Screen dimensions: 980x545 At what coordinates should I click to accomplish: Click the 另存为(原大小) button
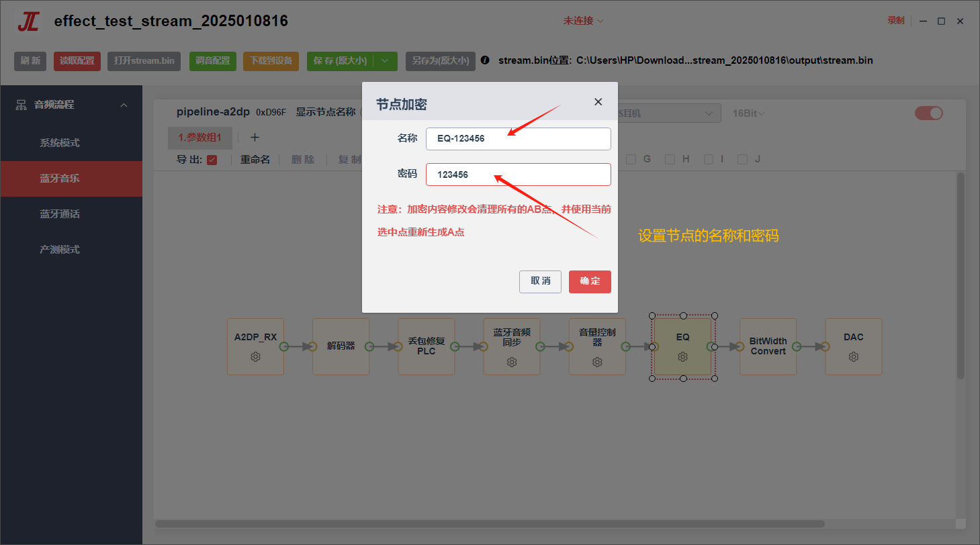[x=441, y=61]
